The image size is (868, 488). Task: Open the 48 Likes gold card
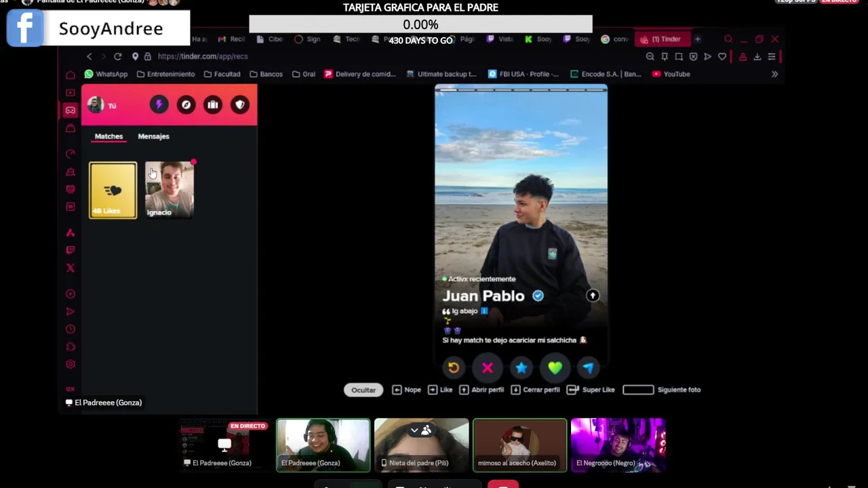point(113,190)
